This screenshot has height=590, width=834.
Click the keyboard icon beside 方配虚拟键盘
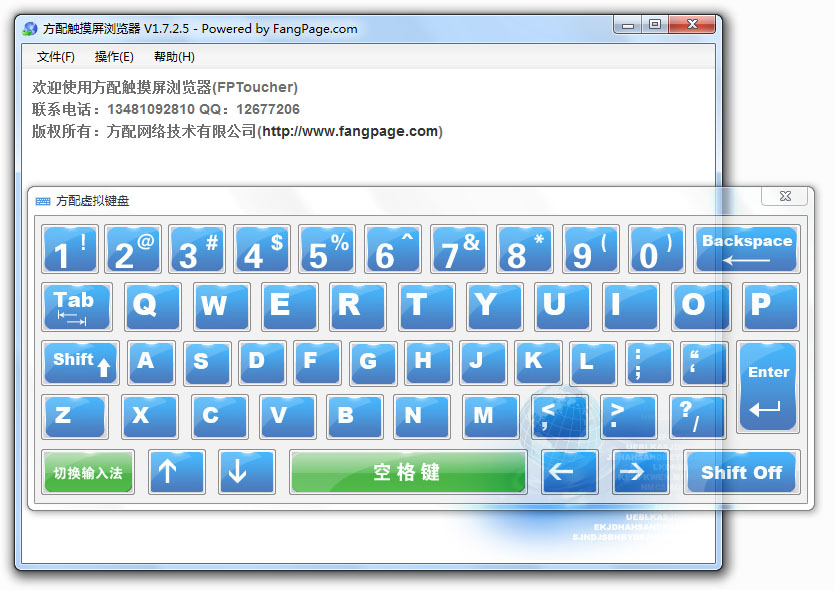43,201
